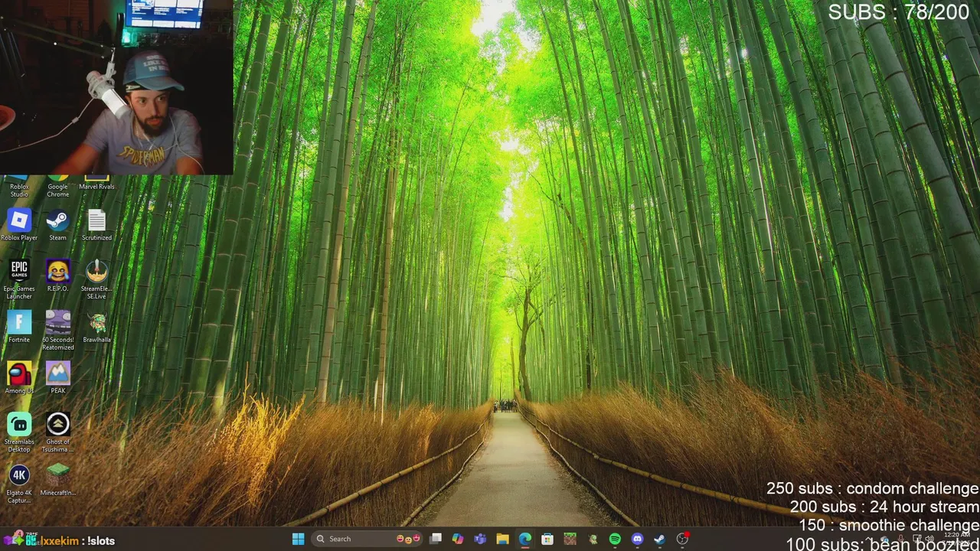Launch Steam from the desktop shortcut

click(x=57, y=225)
